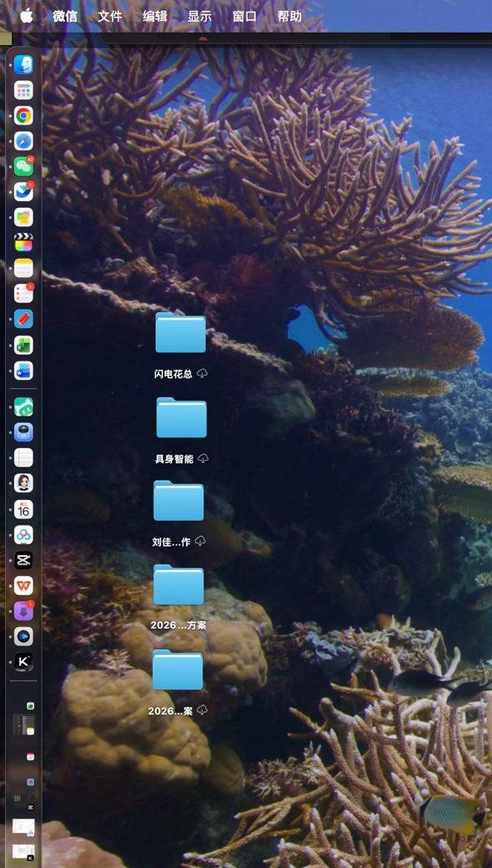Select the 刘佳…作 folder
The width and height of the screenshot is (492, 868).
tap(178, 501)
